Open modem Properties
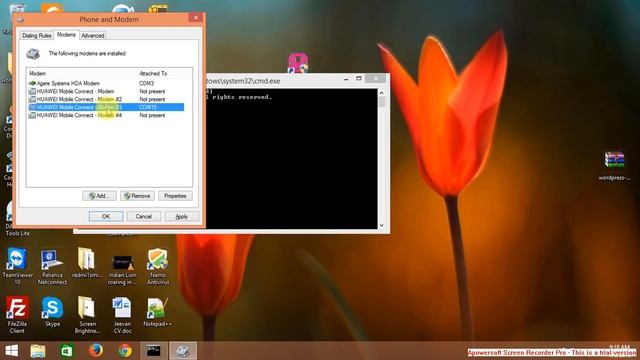The image size is (640, 360). (175, 196)
